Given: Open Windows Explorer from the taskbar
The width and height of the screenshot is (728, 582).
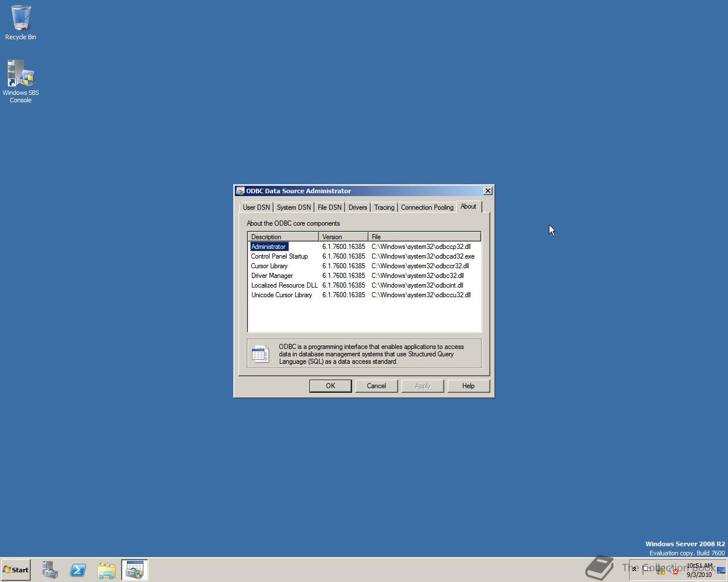Looking at the screenshot, I should coord(106,570).
